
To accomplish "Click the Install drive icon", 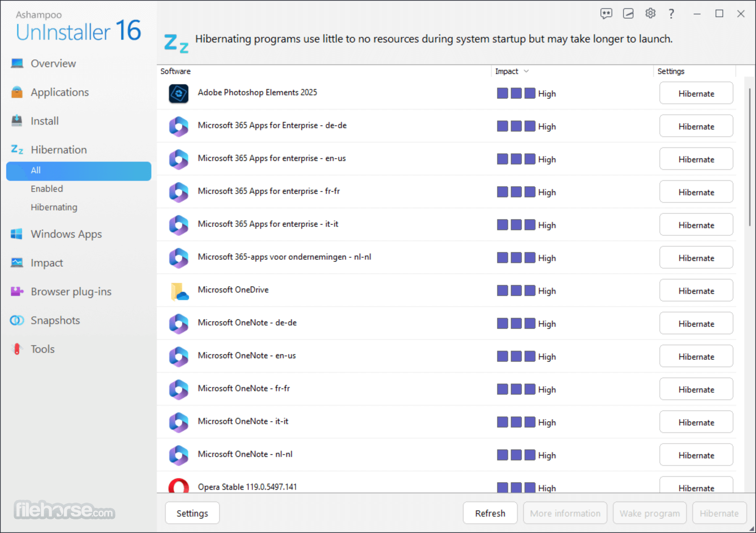I will coord(17,121).
